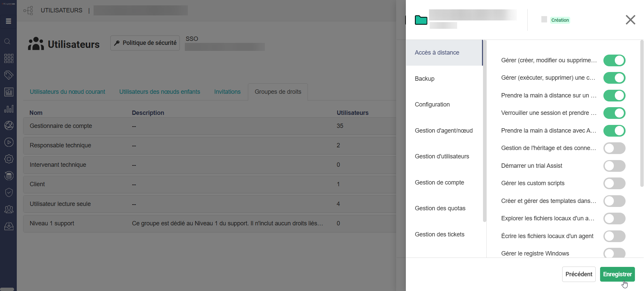Disable the 'Prendre la main à distance sur un' toggle
This screenshot has height=291, width=644.
(614, 95)
